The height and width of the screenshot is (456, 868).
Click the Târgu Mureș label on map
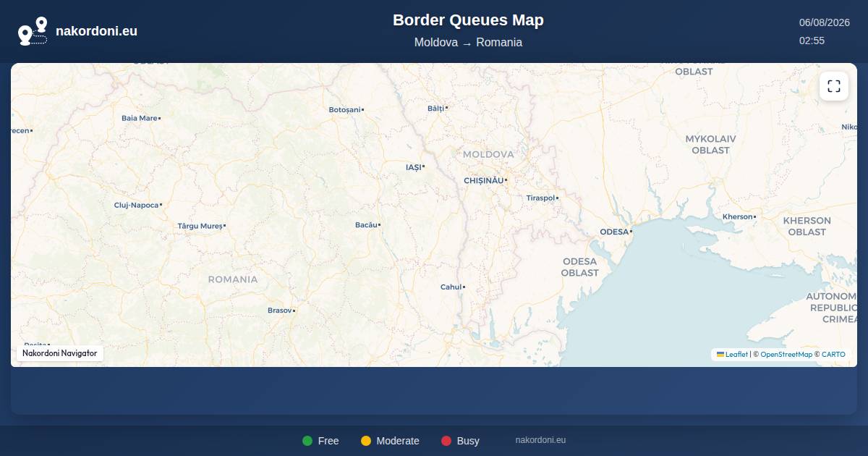click(200, 227)
